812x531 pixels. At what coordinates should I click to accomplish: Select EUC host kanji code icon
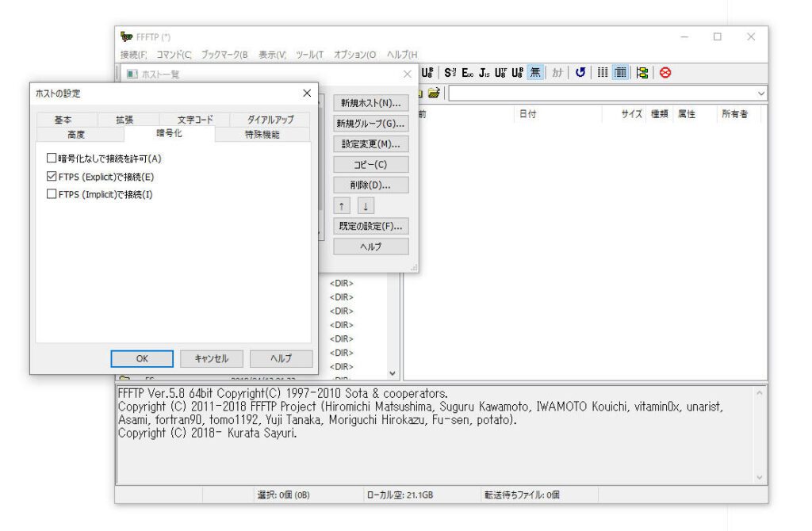[x=467, y=73]
